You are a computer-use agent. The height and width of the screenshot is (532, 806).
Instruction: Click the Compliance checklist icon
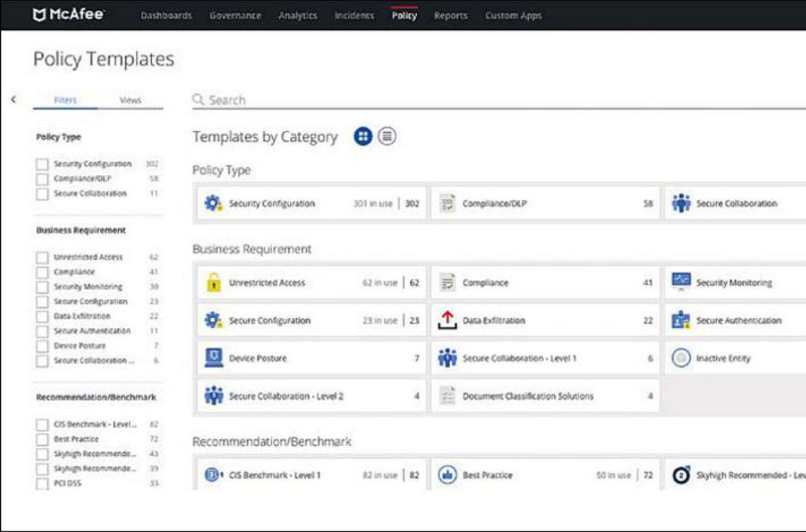pyautogui.click(x=447, y=282)
